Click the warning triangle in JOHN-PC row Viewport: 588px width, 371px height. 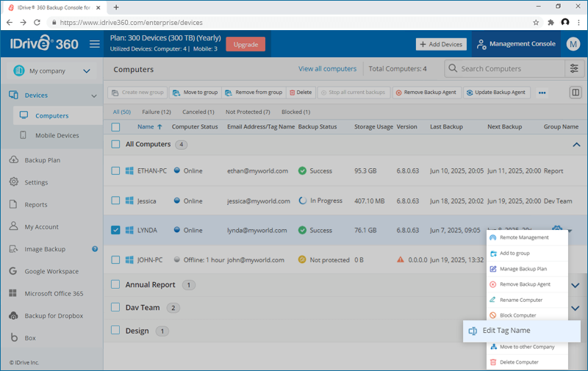pyautogui.click(x=401, y=259)
